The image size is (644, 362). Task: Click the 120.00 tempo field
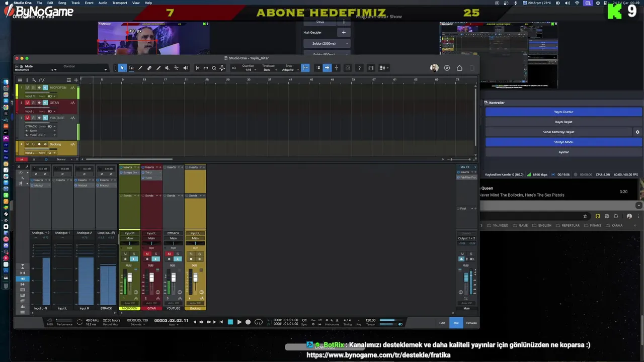click(370, 320)
